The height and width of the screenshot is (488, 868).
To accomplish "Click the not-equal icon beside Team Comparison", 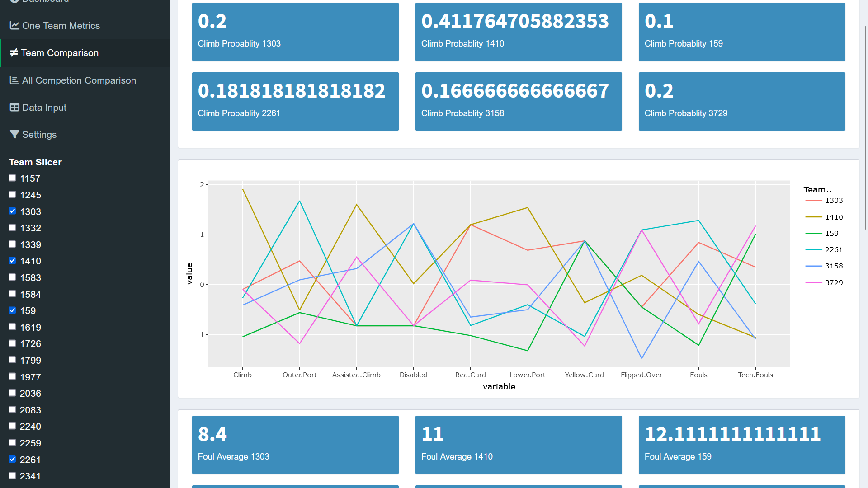I will coord(14,53).
